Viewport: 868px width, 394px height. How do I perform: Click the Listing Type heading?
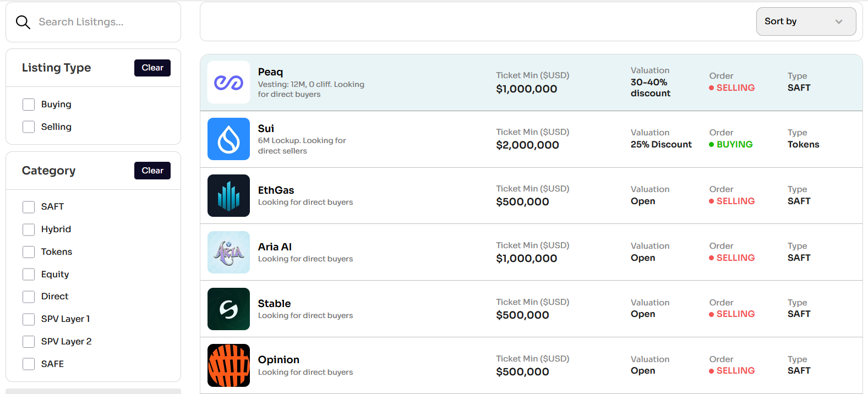(56, 68)
